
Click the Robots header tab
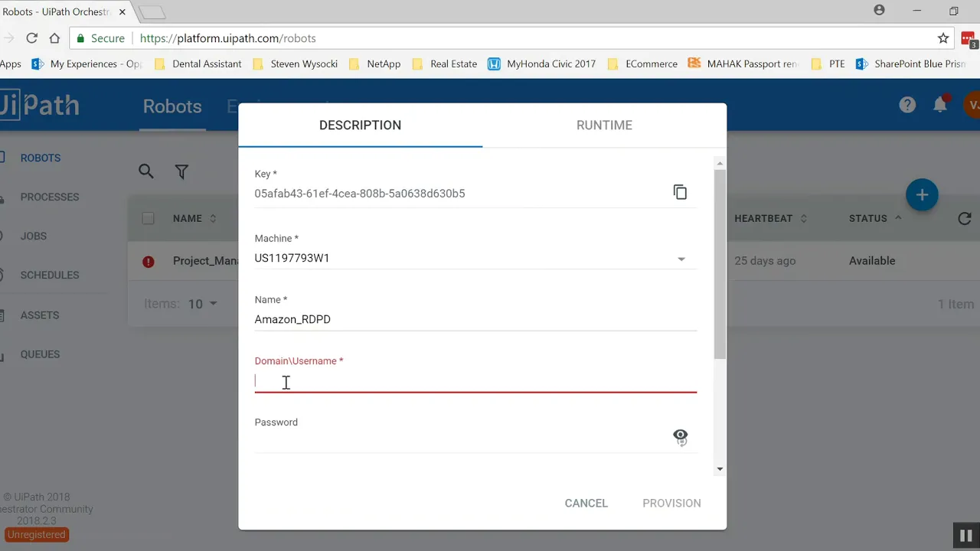click(172, 106)
